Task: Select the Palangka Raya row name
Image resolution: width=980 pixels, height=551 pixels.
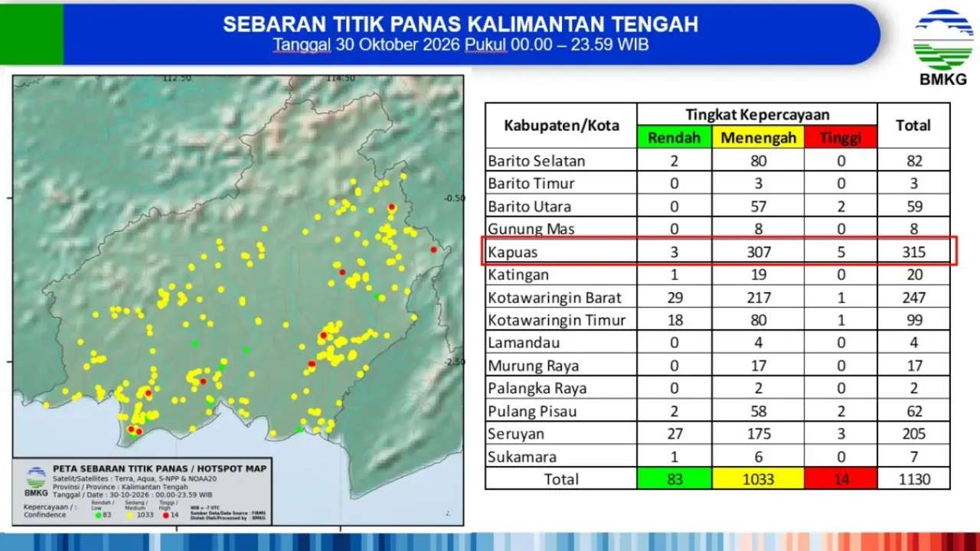Action: 537,388
